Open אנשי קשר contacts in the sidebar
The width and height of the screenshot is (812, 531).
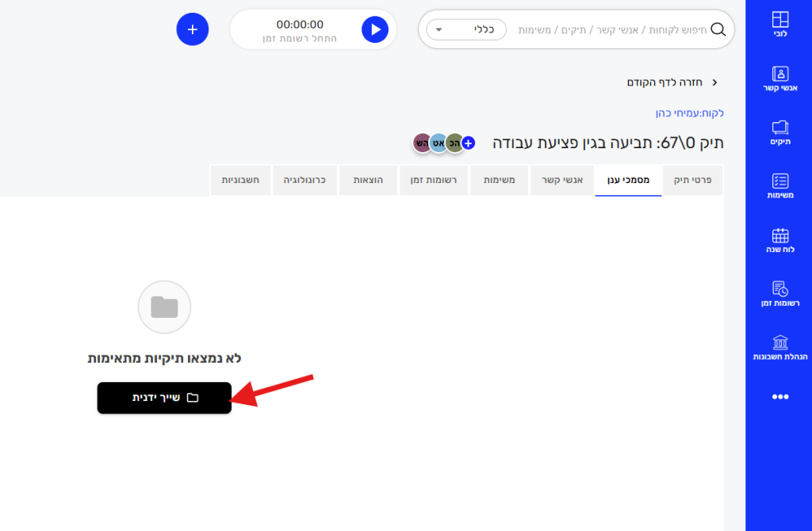point(779,78)
